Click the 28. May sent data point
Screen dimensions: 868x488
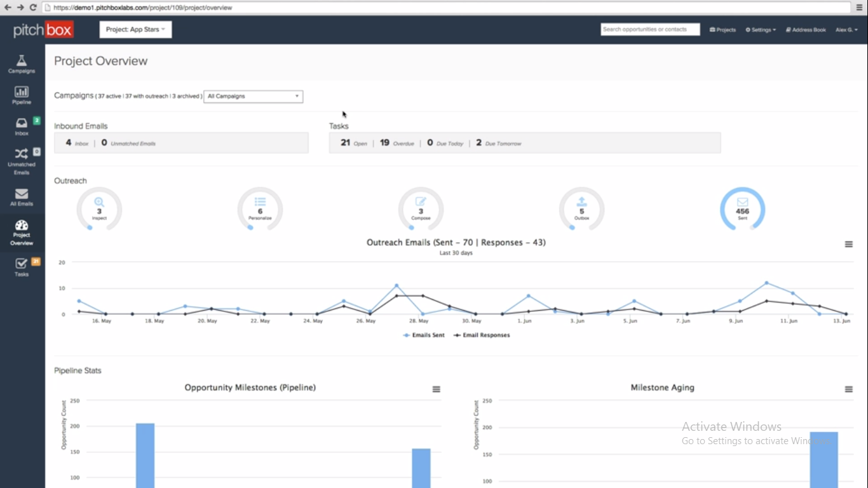coord(423,314)
